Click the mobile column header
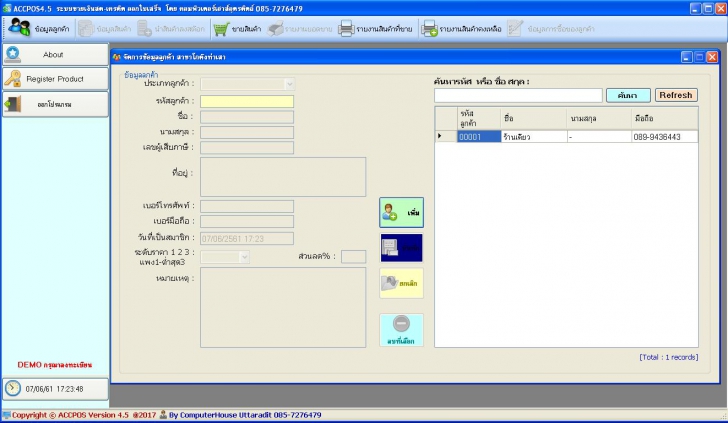Viewport: 728px width, 423px height. pyautogui.click(x=665, y=118)
